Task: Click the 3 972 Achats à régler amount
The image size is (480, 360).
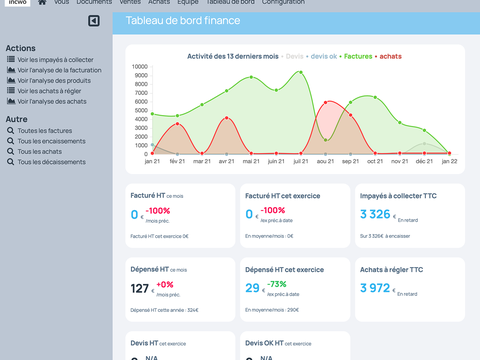Action: tap(375, 288)
